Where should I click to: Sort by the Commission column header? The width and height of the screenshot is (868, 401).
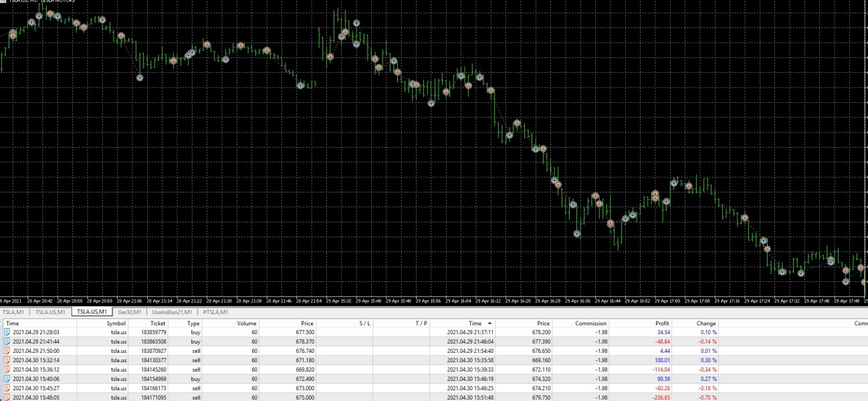point(590,323)
